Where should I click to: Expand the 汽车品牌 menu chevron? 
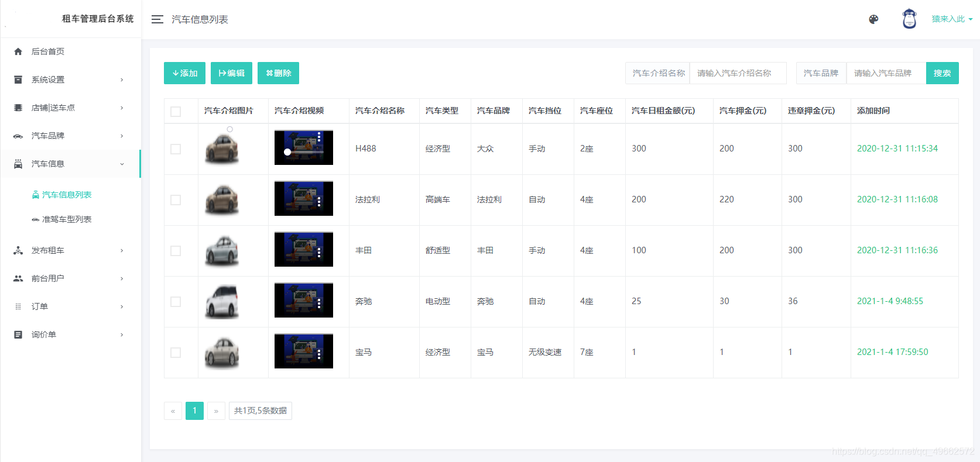pos(122,136)
